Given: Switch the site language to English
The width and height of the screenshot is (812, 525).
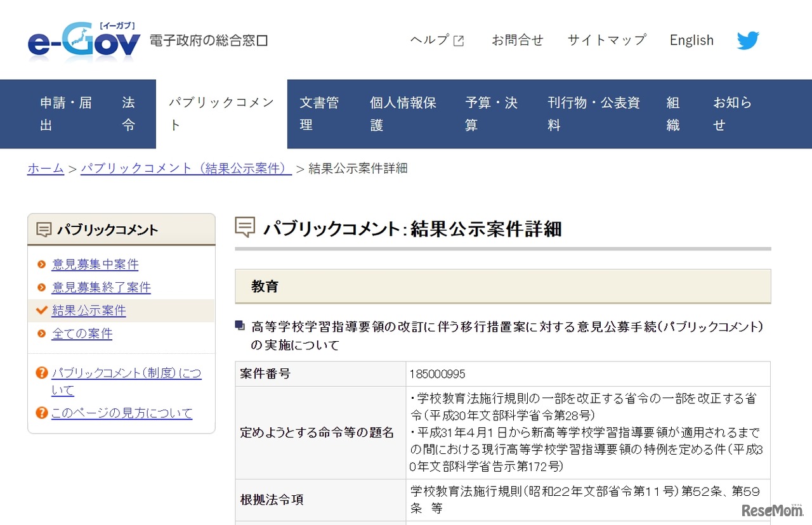Looking at the screenshot, I should (x=691, y=40).
